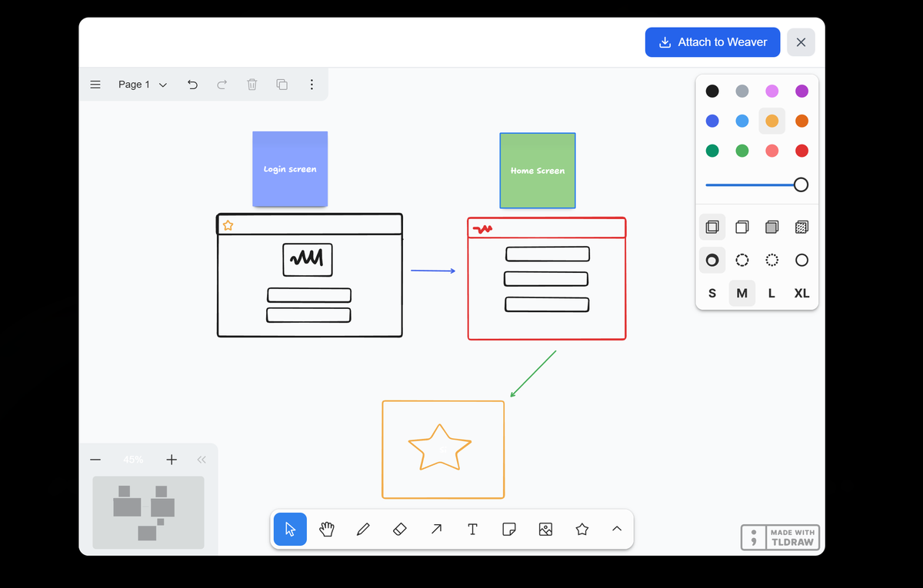Click the 45% zoom level
This screenshot has width=923, height=588.
click(133, 460)
